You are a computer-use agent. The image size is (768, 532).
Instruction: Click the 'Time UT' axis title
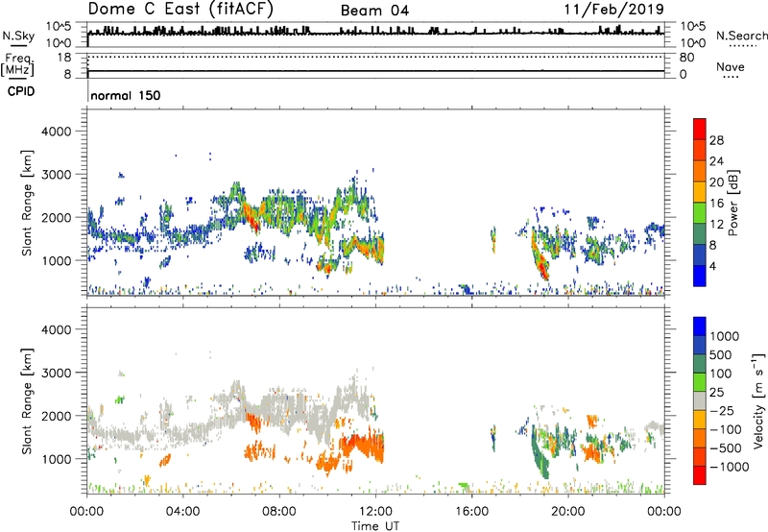[x=375, y=525]
